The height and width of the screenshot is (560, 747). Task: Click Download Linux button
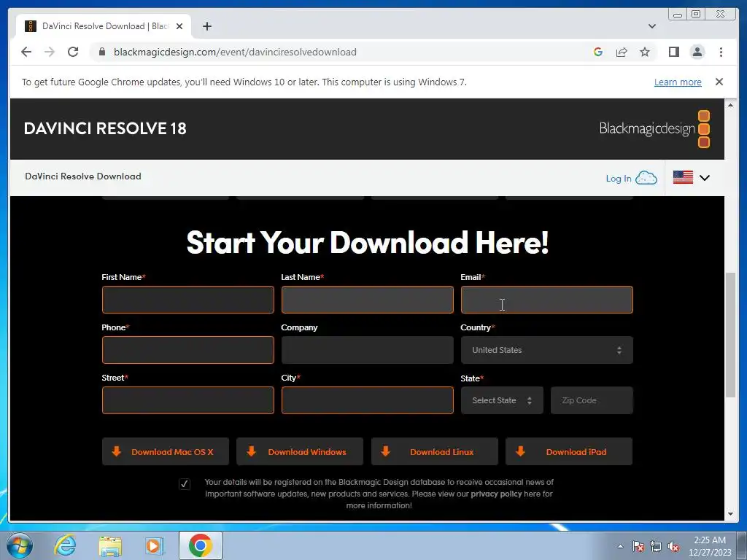click(x=435, y=451)
